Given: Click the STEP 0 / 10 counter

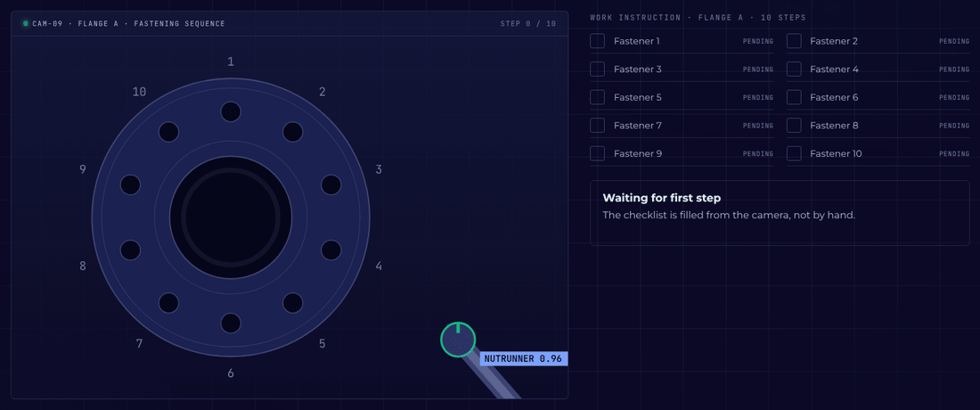Looking at the screenshot, I should coord(528,24).
